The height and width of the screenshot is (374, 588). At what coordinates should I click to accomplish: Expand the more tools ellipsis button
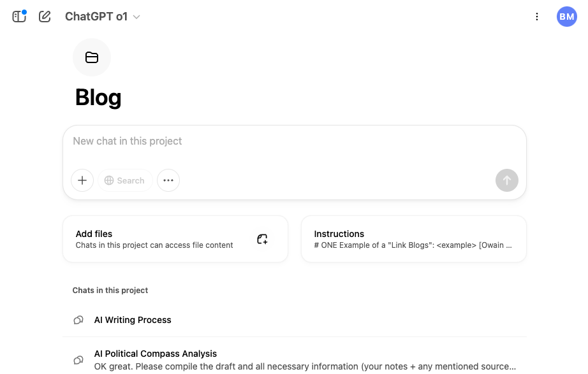pyautogui.click(x=168, y=180)
